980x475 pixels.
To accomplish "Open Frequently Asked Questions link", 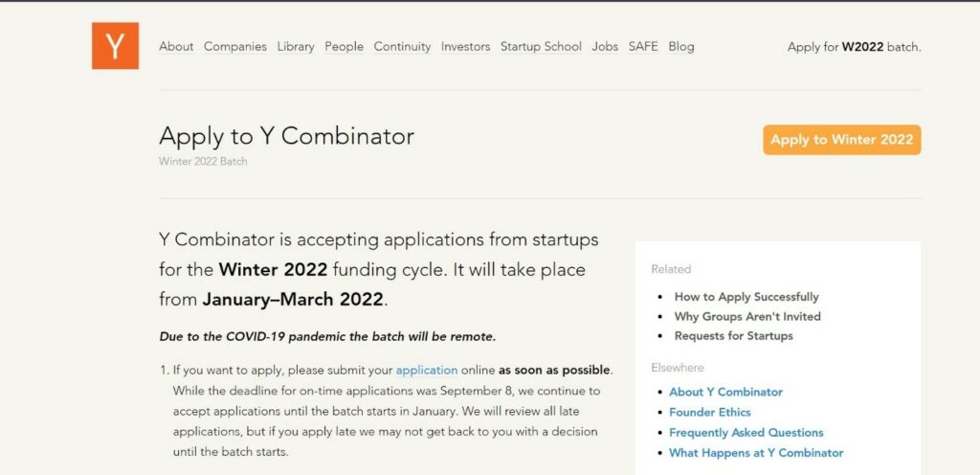I will 746,433.
